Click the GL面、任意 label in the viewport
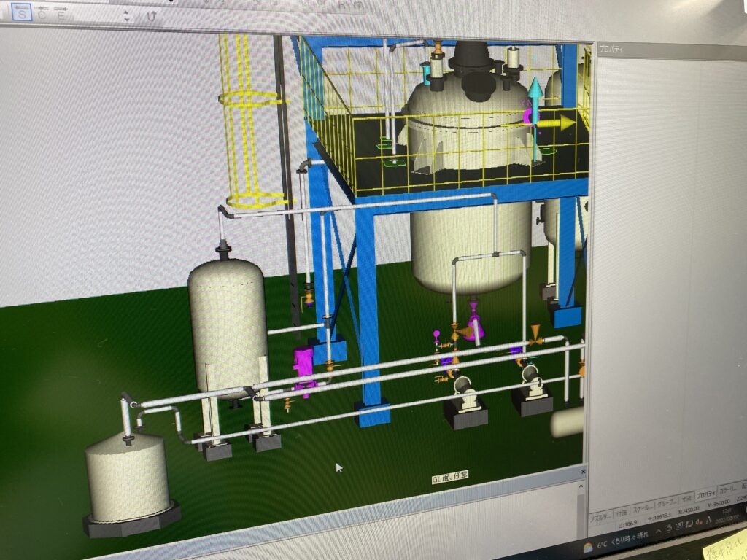747x560 pixels. pos(449,478)
